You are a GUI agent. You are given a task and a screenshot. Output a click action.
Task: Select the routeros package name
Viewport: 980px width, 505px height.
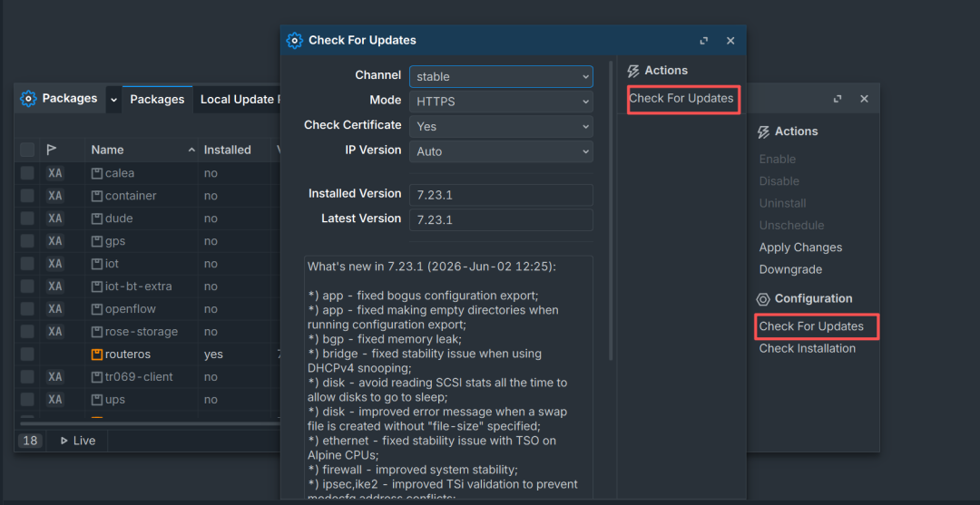128,354
